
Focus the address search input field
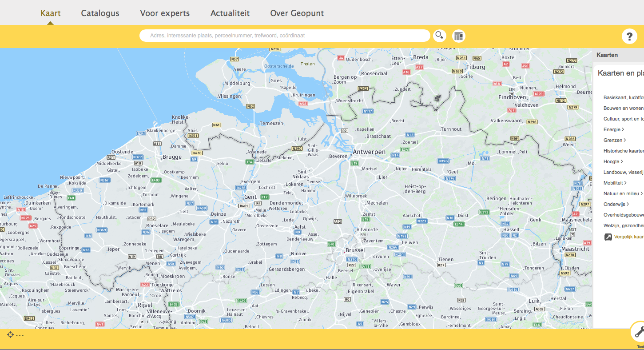(284, 36)
